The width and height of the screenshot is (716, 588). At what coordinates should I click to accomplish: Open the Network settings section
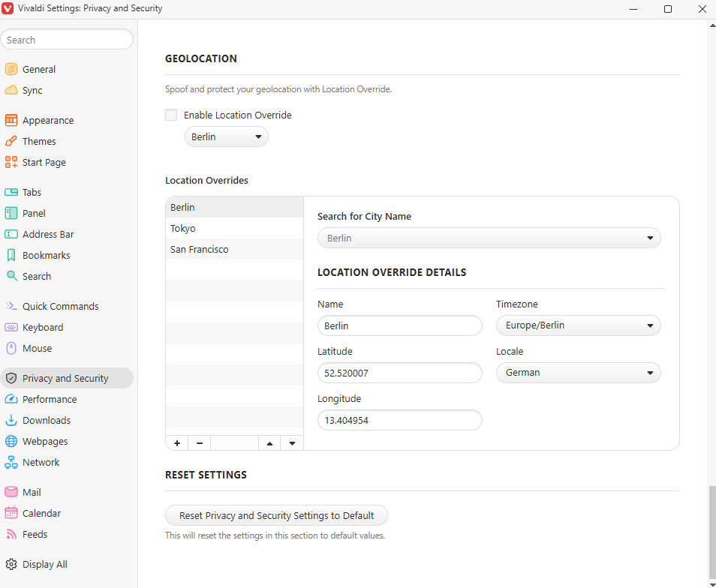point(41,462)
